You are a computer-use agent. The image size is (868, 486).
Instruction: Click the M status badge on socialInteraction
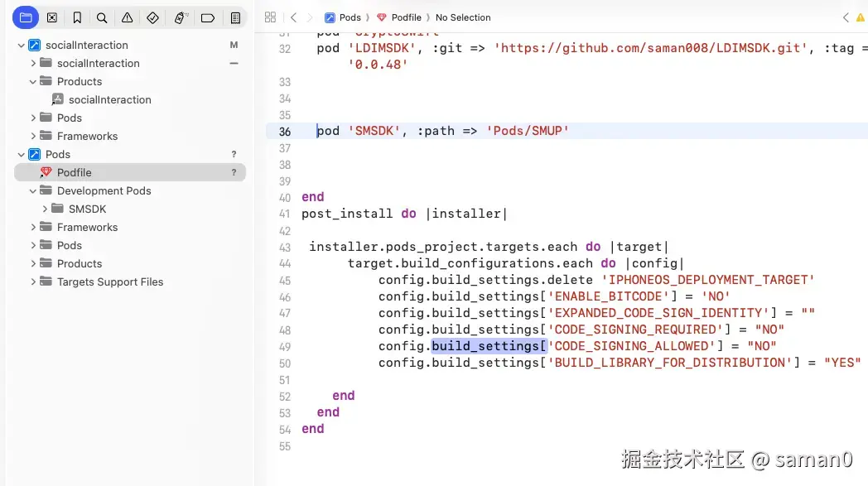pyautogui.click(x=234, y=45)
